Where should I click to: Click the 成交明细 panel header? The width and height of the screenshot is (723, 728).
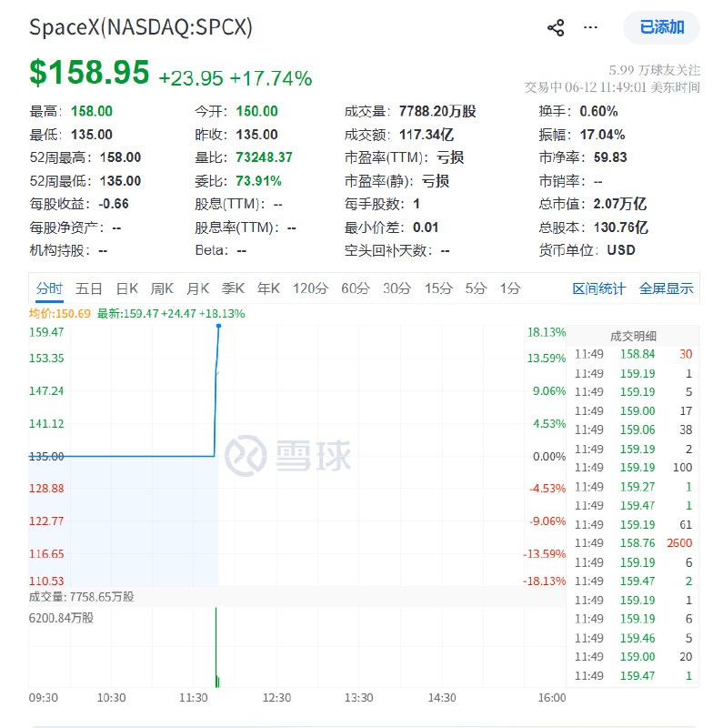pyautogui.click(x=633, y=336)
